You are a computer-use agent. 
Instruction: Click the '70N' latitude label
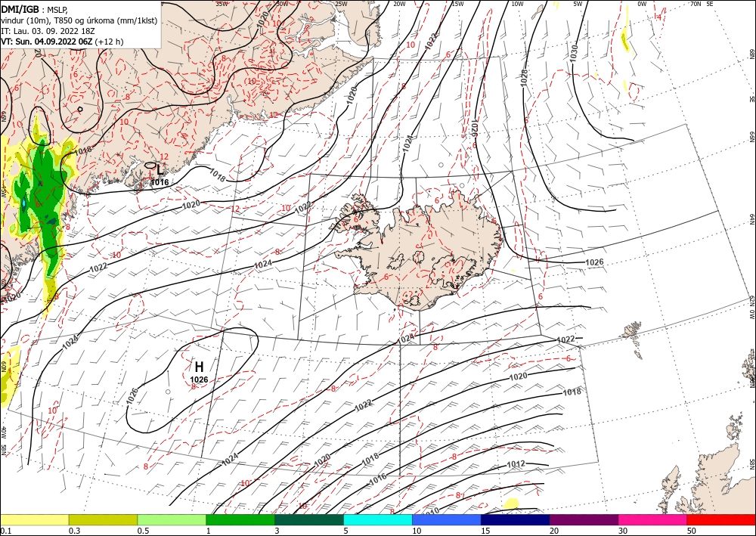(x=696, y=4)
